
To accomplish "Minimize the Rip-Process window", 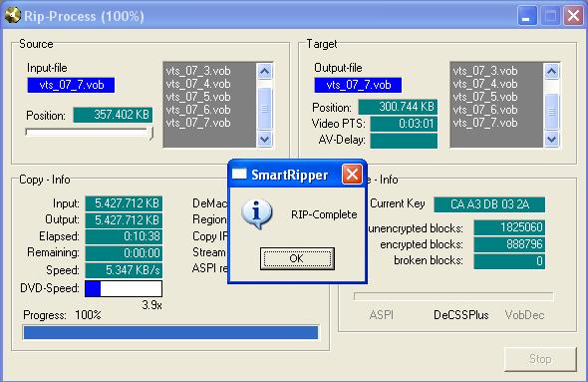I will (527, 16).
